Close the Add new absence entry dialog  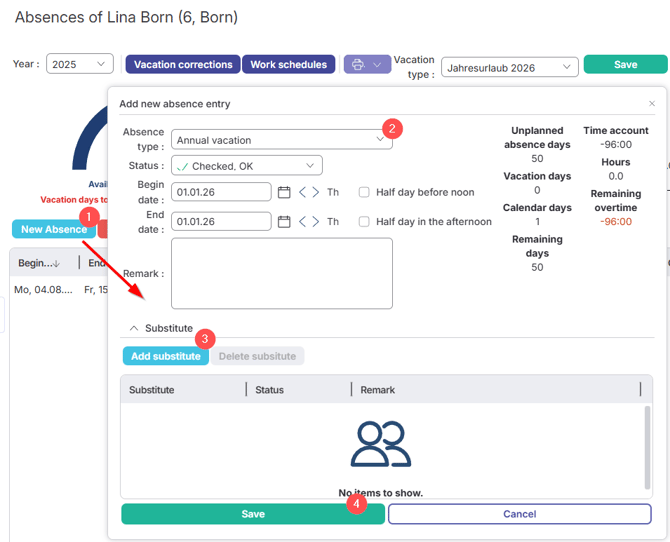click(652, 104)
